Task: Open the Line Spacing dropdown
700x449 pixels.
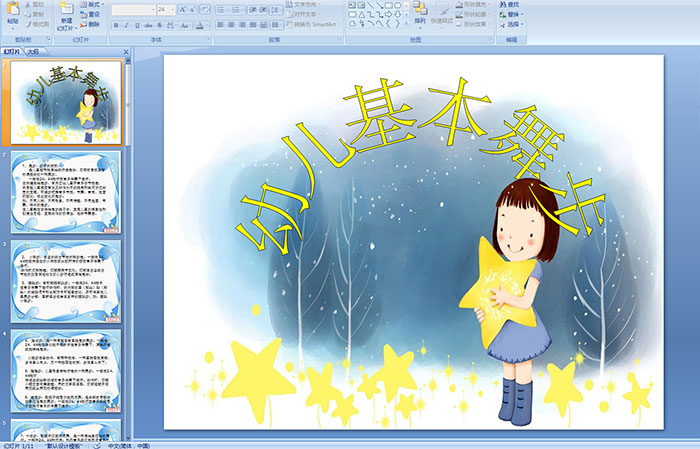Action: pyautogui.click(x=276, y=9)
